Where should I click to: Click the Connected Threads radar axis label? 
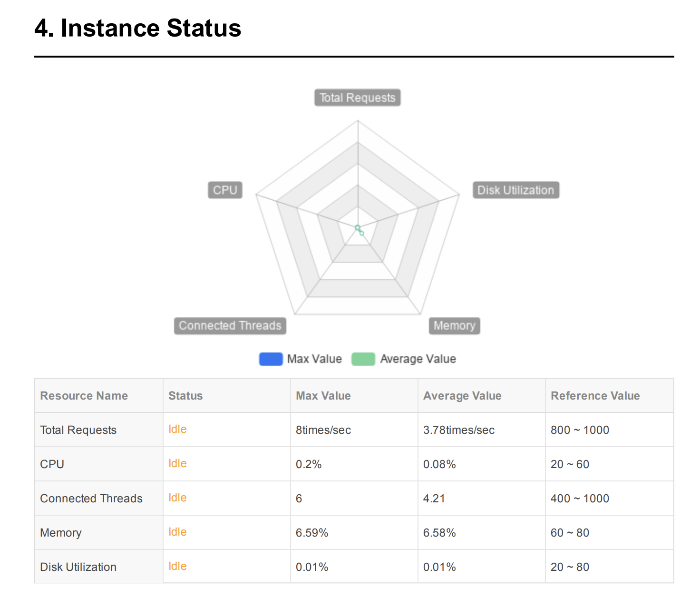230,326
